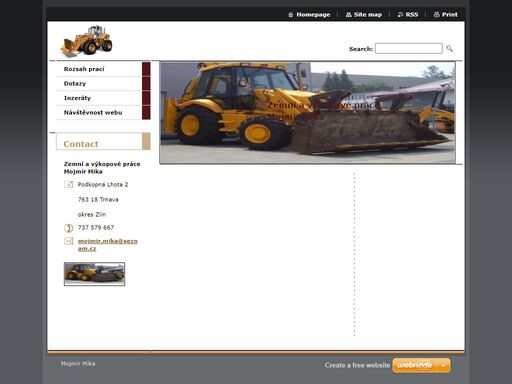Viewport: 512px width, 384px height.
Task: Click the search magnifier icon
Action: [449, 49]
